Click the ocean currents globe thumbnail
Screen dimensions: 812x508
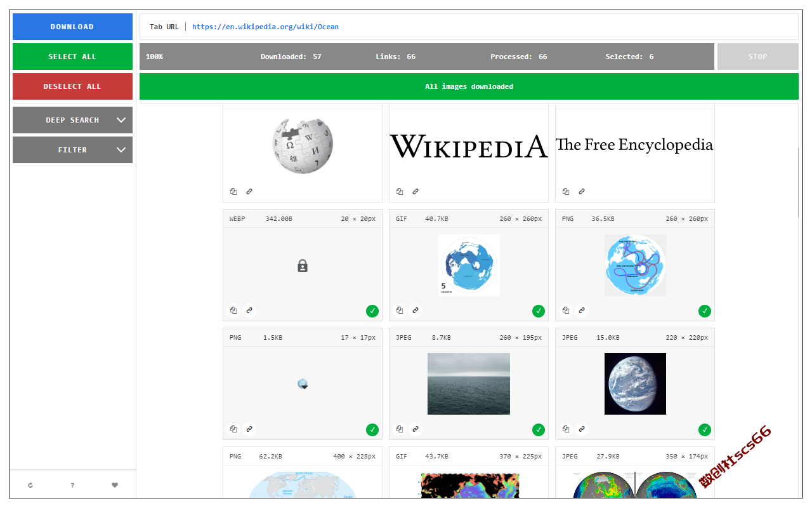(x=635, y=265)
